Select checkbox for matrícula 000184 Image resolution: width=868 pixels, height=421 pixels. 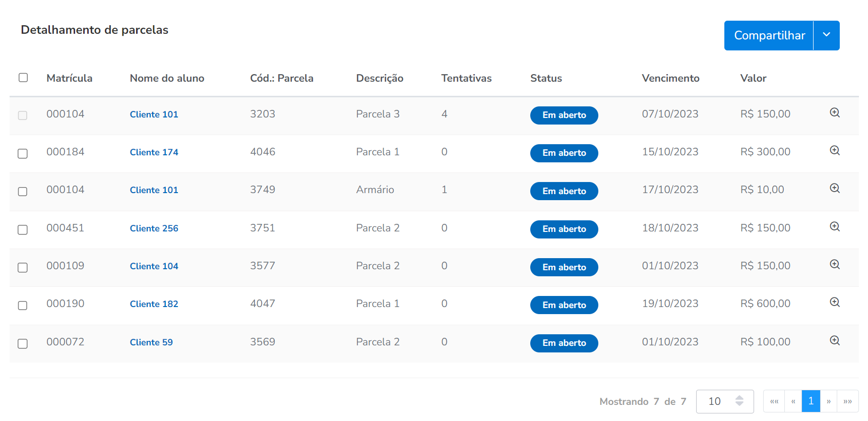coord(23,153)
